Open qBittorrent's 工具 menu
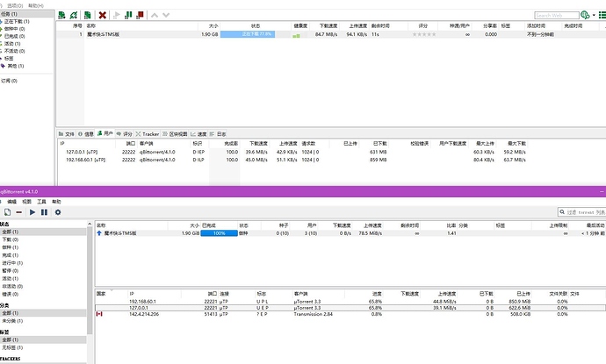The image size is (606, 364). pos(41,202)
